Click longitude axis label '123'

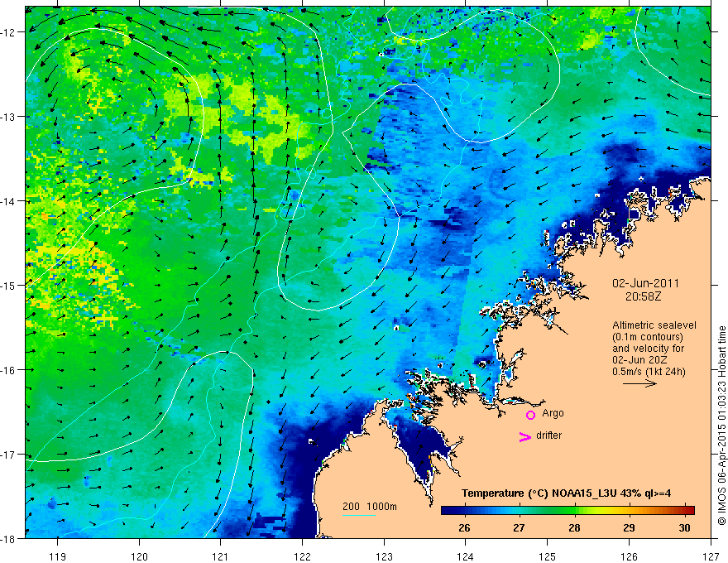(384, 556)
